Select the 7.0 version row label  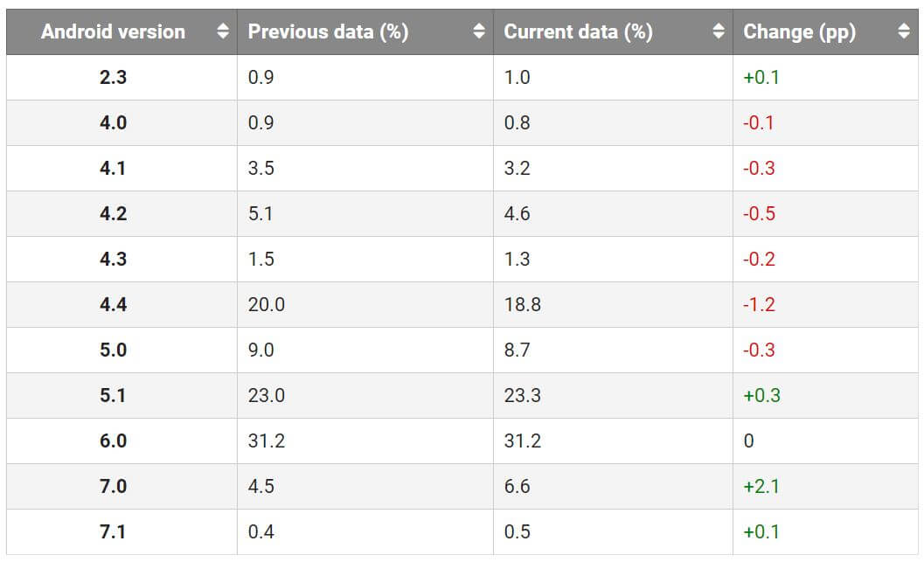coord(113,486)
